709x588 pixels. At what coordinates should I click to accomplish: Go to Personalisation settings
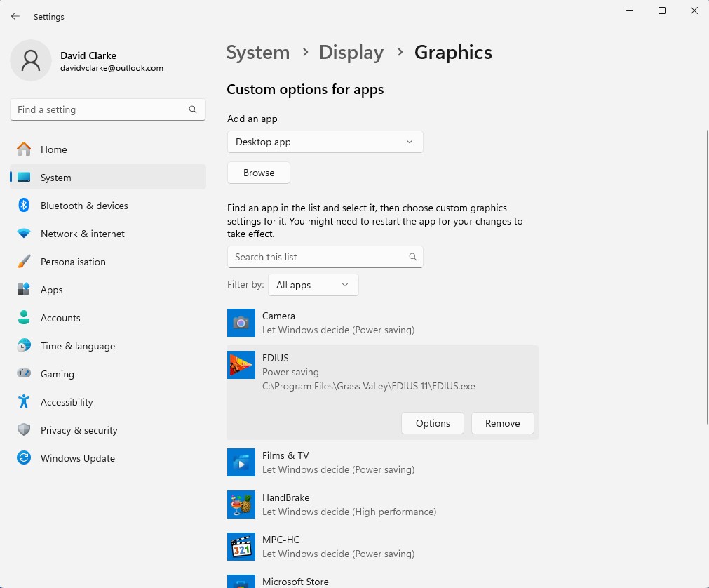point(107,262)
